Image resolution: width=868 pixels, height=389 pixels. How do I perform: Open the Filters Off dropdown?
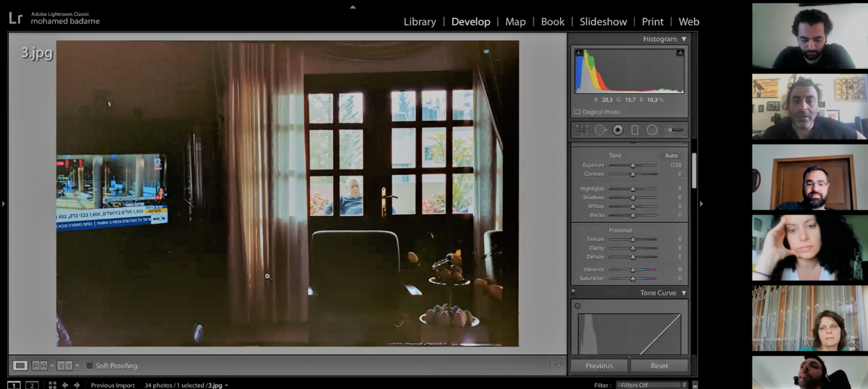coord(652,385)
